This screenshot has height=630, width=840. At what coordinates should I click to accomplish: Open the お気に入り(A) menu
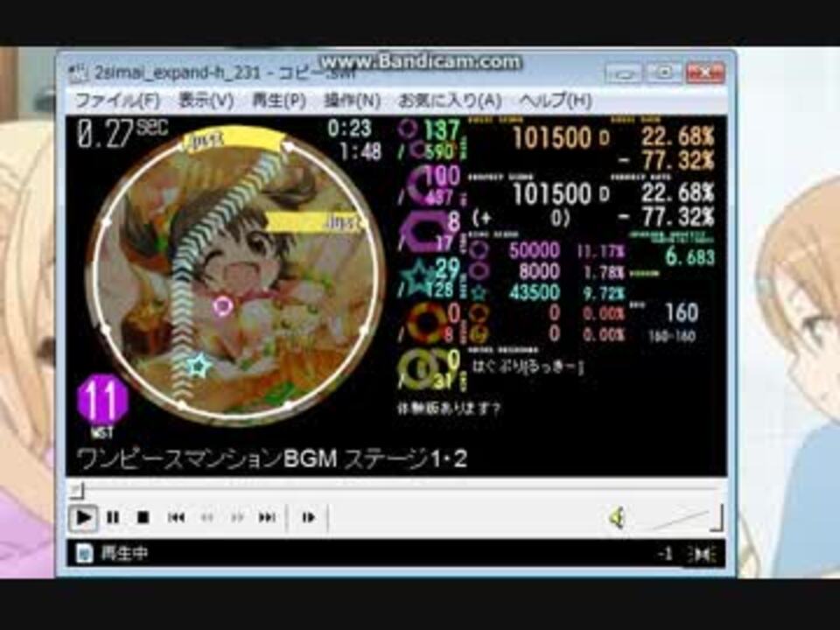point(450,100)
